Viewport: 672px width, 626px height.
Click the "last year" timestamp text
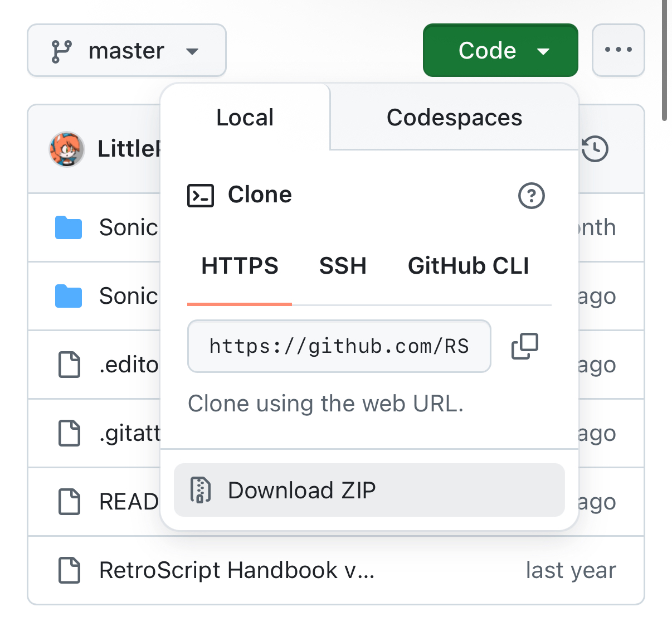click(571, 570)
